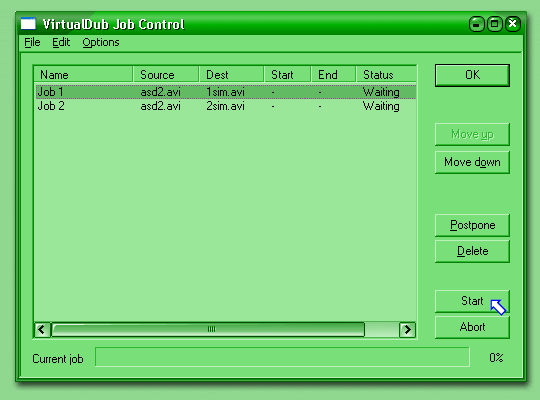Viewport: 540px width, 400px height.
Task: Close the Job Control window
Action: coord(512,24)
